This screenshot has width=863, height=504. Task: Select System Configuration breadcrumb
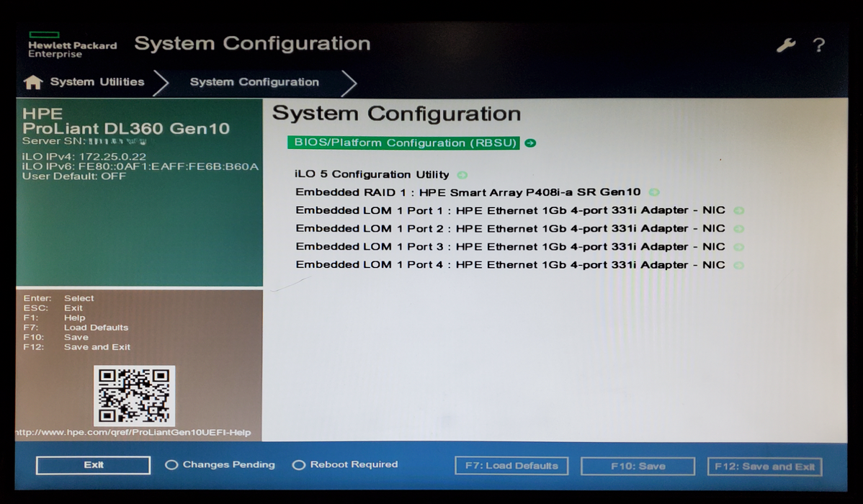(x=254, y=82)
